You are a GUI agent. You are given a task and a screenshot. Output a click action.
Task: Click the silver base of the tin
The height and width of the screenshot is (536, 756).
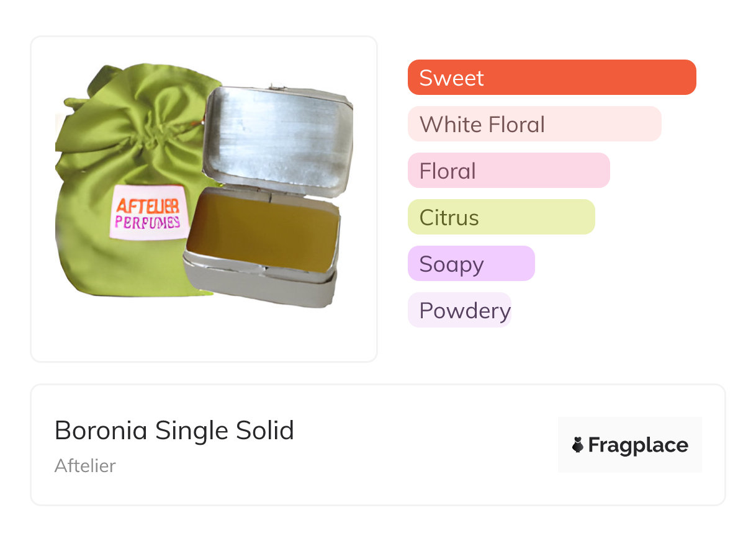point(261,287)
